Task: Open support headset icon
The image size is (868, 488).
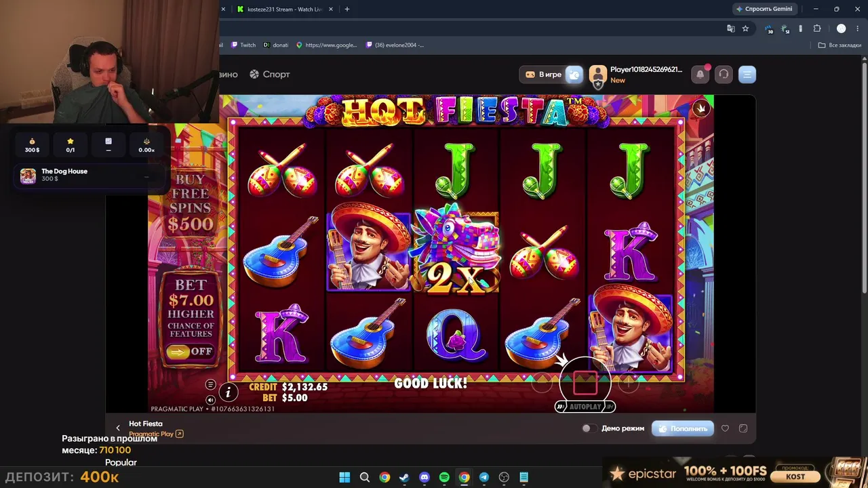Action: pyautogui.click(x=724, y=75)
